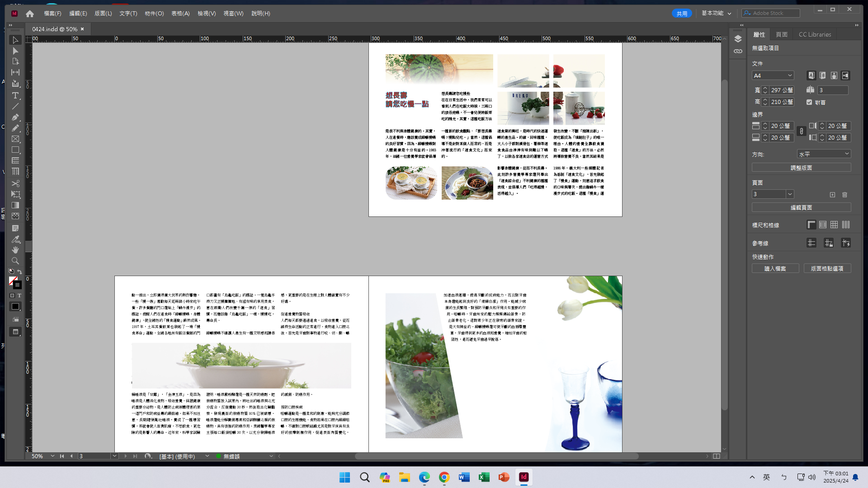The width and height of the screenshot is (868, 488).
Task: Select the Scissors tool
Action: [x=15, y=183]
